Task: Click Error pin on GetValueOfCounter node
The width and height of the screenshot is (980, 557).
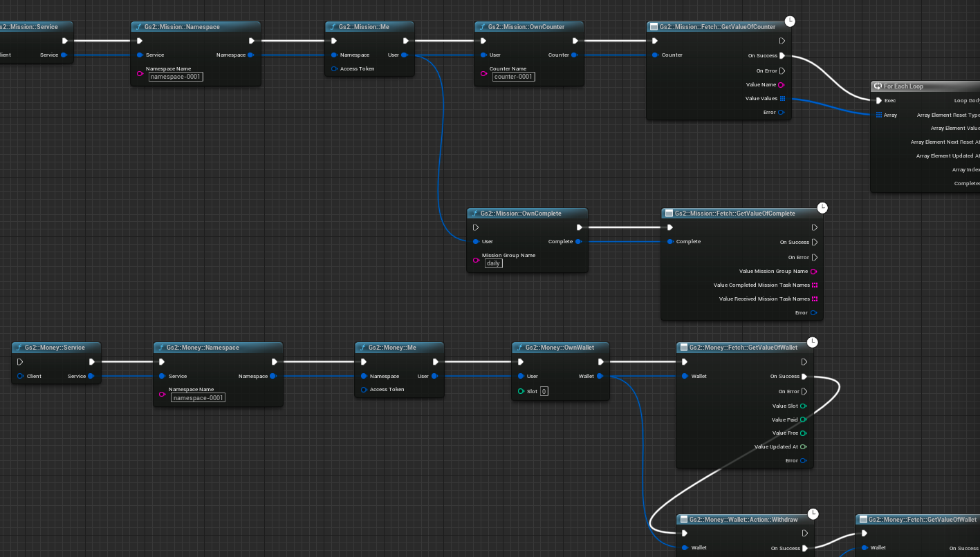Action: pyautogui.click(x=782, y=112)
